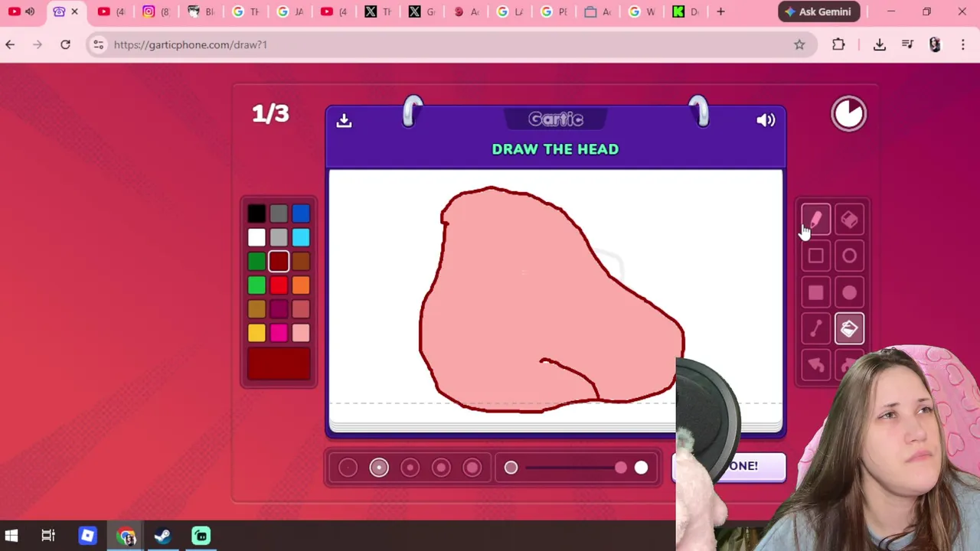Open Chrome from the taskbar
Screen dimensions: 980x551
(x=126, y=536)
